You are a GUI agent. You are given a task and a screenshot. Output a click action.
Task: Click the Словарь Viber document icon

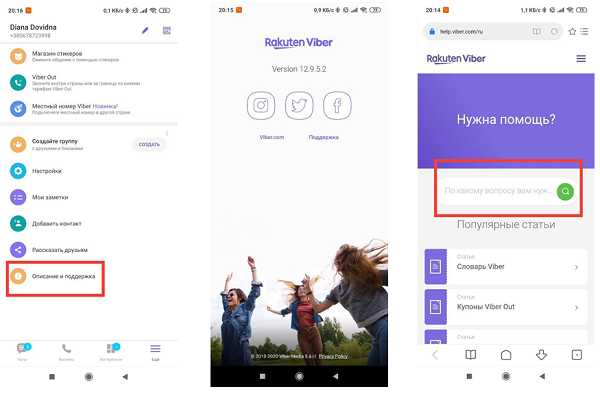pyautogui.click(x=435, y=266)
